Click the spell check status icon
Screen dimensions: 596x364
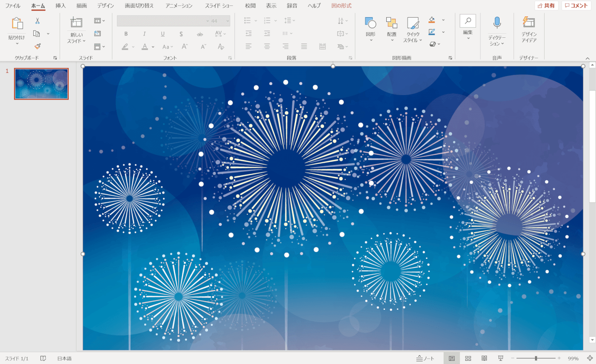pos(43,359)
